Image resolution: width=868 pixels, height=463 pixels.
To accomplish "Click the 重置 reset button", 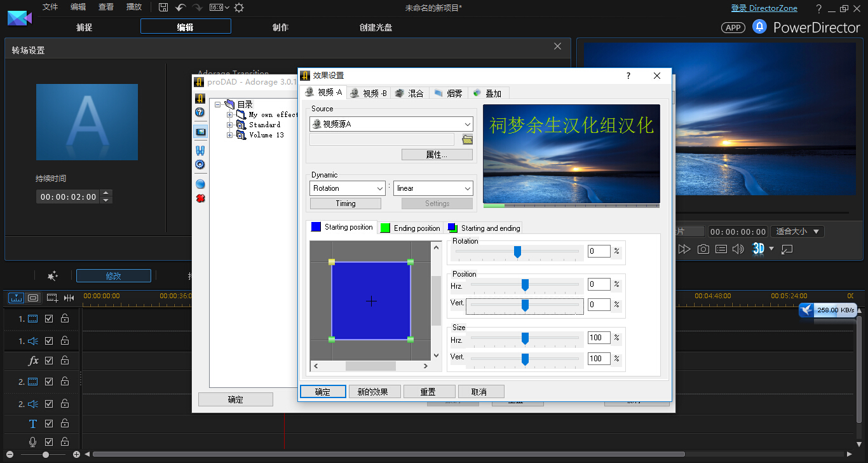I will coord(430,392).
